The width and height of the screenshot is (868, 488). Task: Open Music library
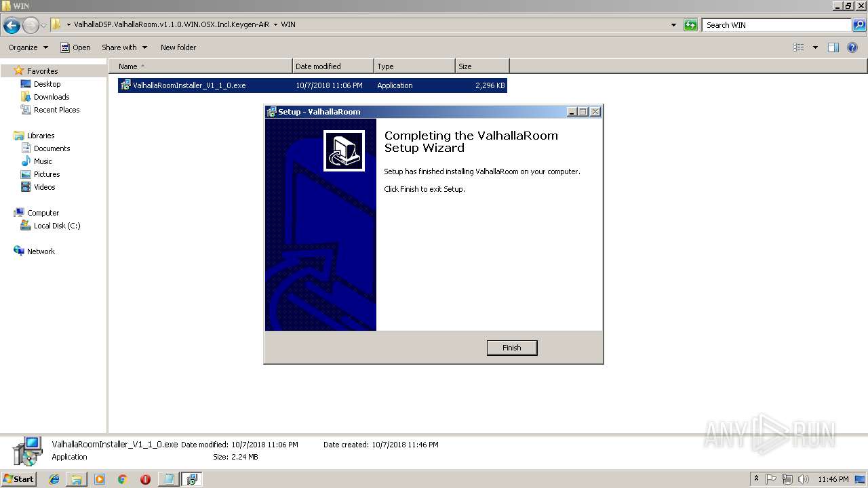(x=43, y=161)
